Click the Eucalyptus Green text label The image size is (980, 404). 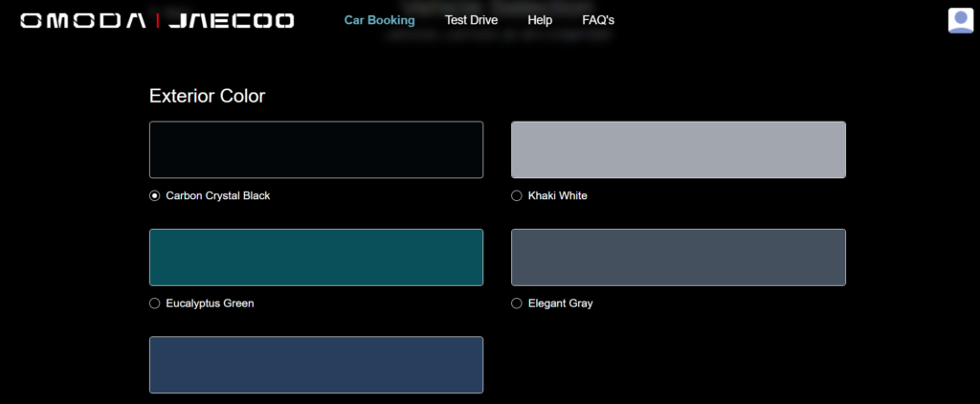point(210,303)
